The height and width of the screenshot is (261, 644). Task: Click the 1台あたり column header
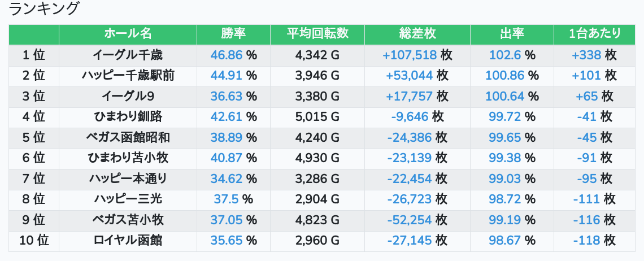(x=595, y=34)
